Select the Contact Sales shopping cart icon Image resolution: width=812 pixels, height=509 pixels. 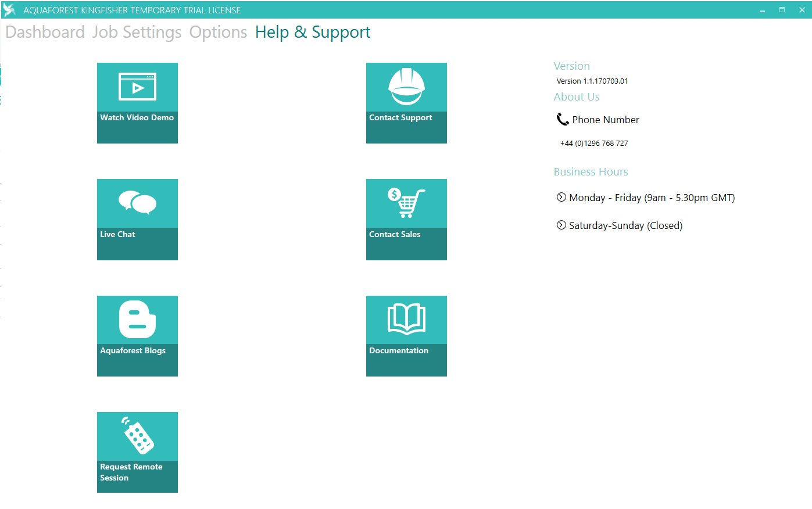pyautogui.click(x=406, y=203)
